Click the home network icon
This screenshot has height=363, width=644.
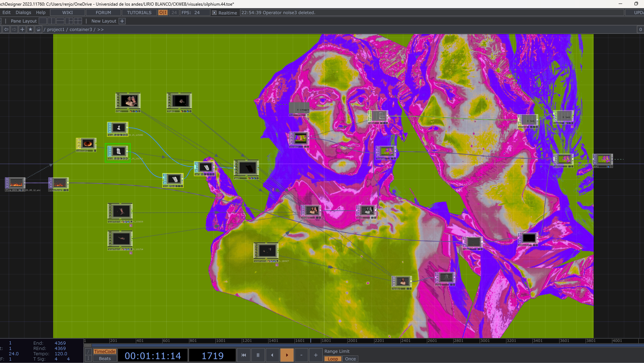coord(38,30)
